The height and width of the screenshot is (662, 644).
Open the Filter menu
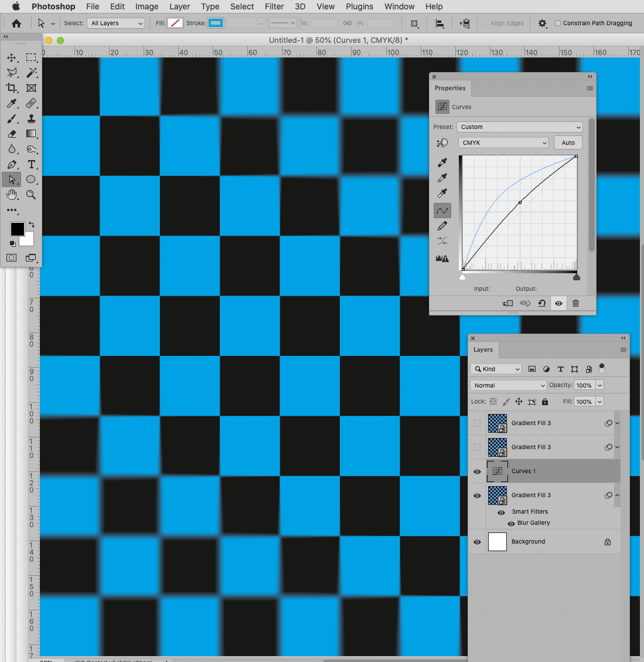pyautogui.click(x=274, y=6)
